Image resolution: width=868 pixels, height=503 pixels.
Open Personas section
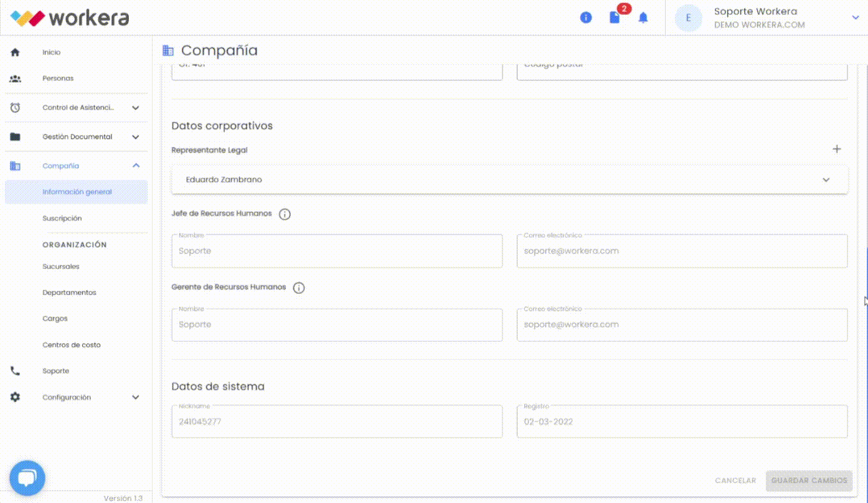(58, 78)
